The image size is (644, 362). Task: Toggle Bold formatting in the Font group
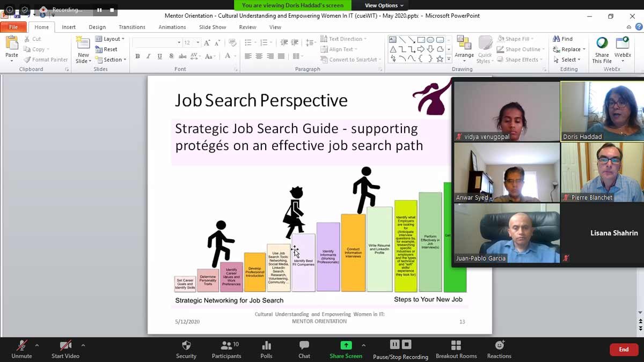tap(138, 56)
